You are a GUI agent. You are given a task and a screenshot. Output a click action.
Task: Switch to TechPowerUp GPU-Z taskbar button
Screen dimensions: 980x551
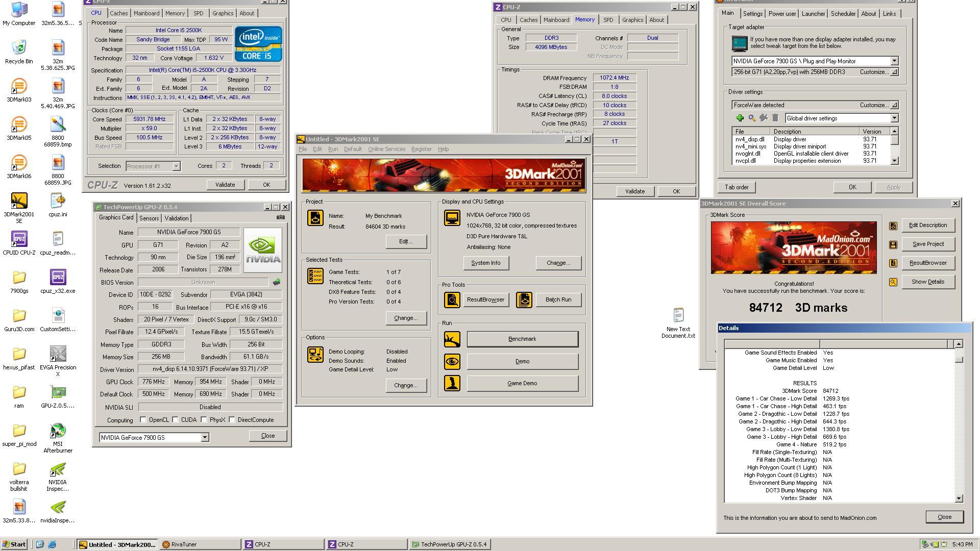pyautogui.click(x=449, y=544)
